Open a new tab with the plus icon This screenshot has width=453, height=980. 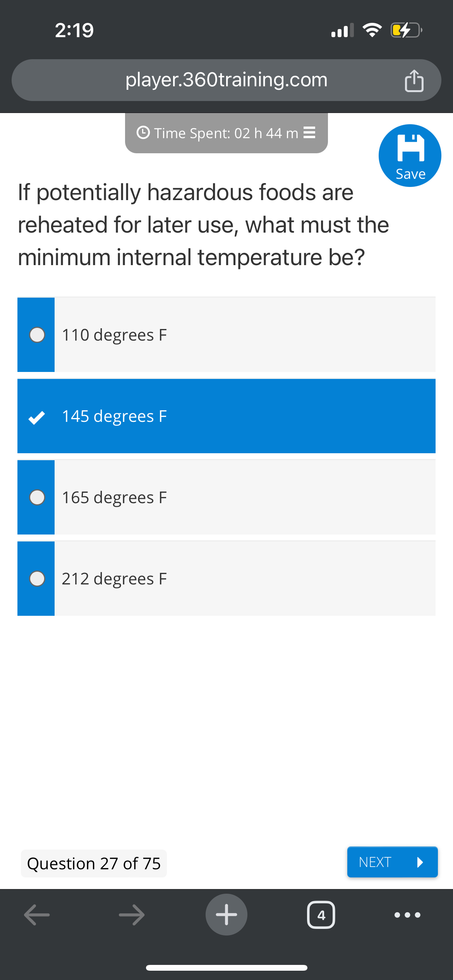[x=226, y=914]
